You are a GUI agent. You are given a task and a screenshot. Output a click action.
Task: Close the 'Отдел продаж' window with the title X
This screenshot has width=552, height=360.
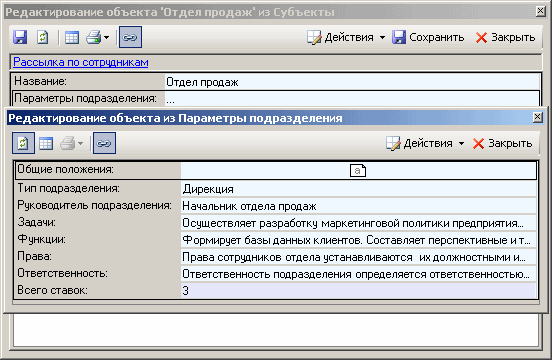[x=541, y=11]
